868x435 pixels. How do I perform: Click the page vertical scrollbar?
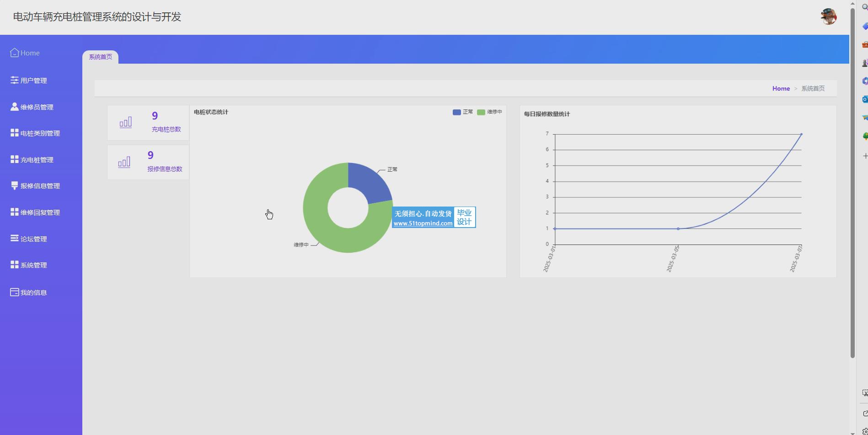pyautogui.click(x=852, y=183)
